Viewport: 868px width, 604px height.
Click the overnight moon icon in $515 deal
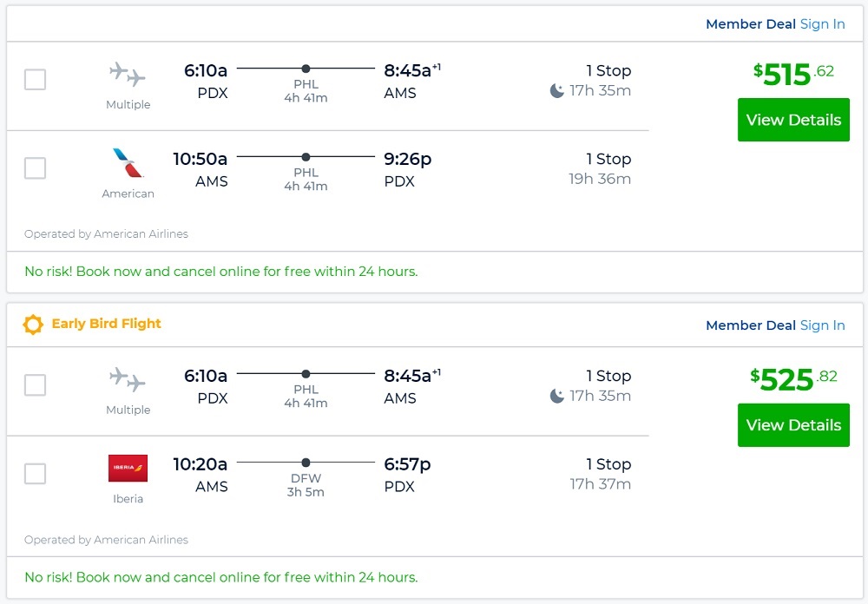pos(557,91)
